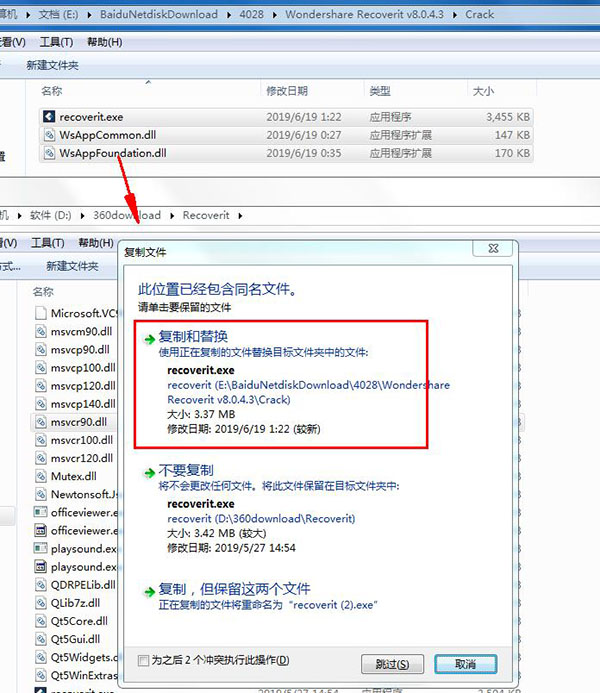The height and width of the screenshot is (693, 600).
Task: Click msvcr100.dll file icon
Action: [x=41, y=440]
